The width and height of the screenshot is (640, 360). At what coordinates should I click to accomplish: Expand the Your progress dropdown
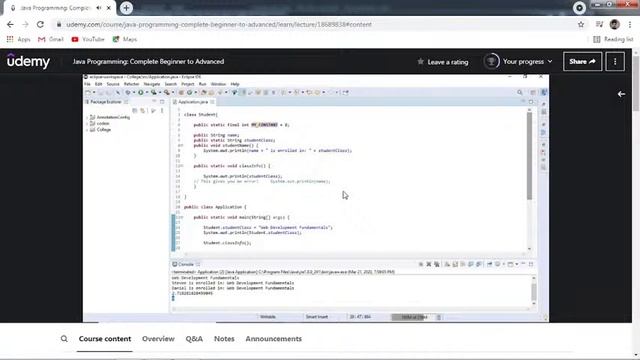click(x=528, y=62)
